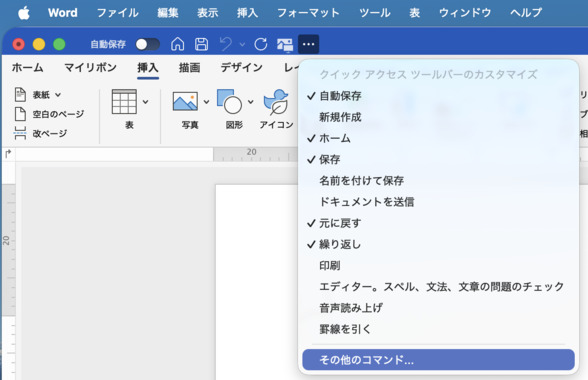Click the Home house icon in title bar
Viewport: 588px width, 380px height.
(177, 44)
